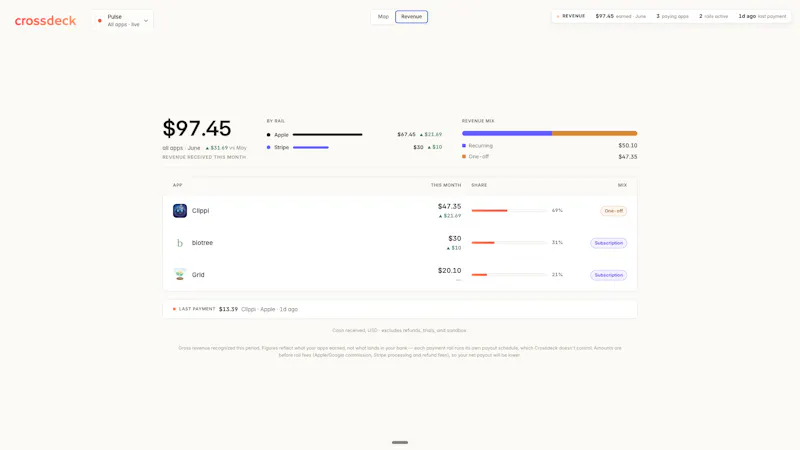
Task: Select the Revenue tab
Action: [411, 17]
